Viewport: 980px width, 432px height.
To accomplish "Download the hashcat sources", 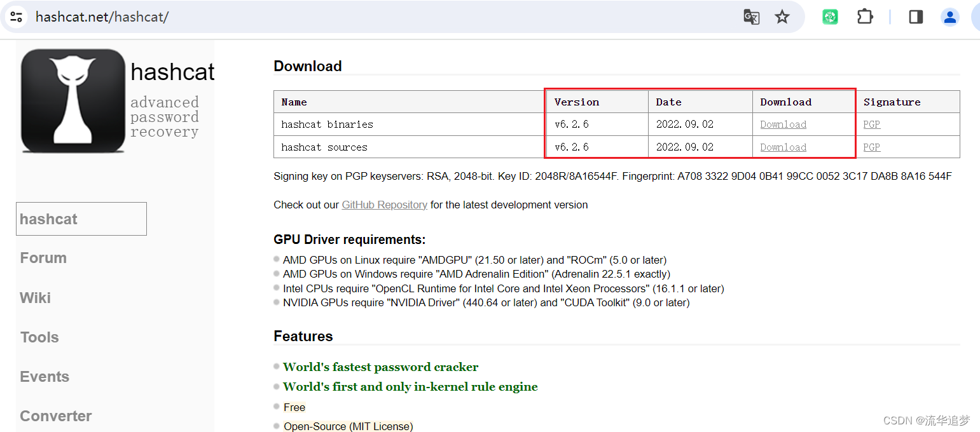I will 783,147.
